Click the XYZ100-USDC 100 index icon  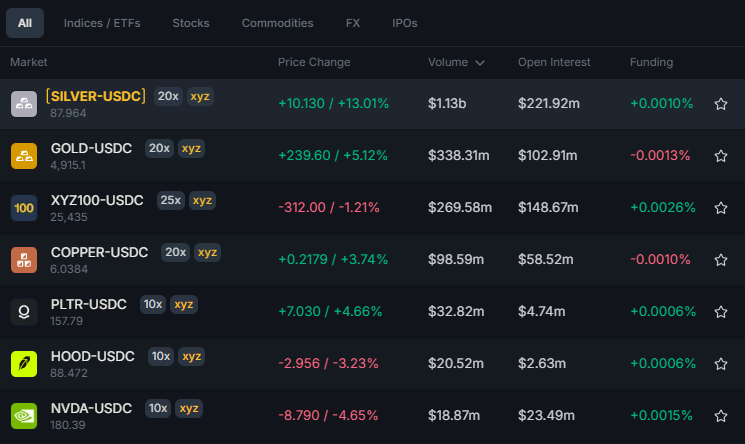24,208
